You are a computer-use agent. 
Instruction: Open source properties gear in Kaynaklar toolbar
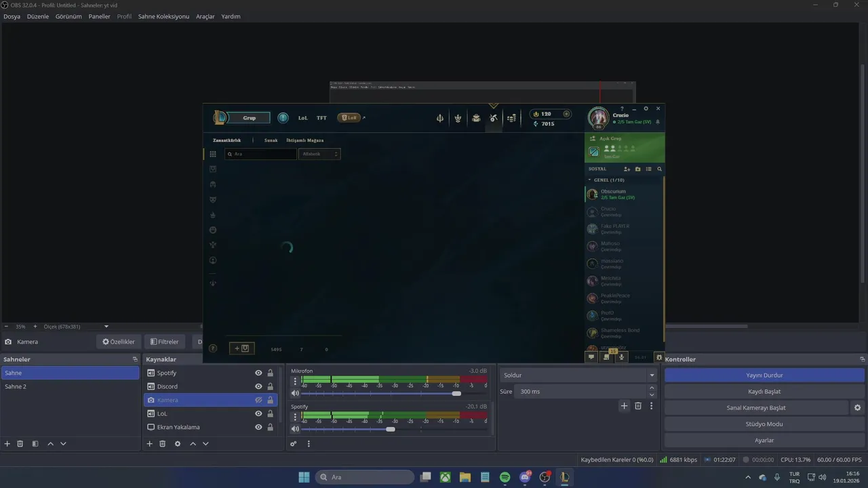[x=178, y=444]
